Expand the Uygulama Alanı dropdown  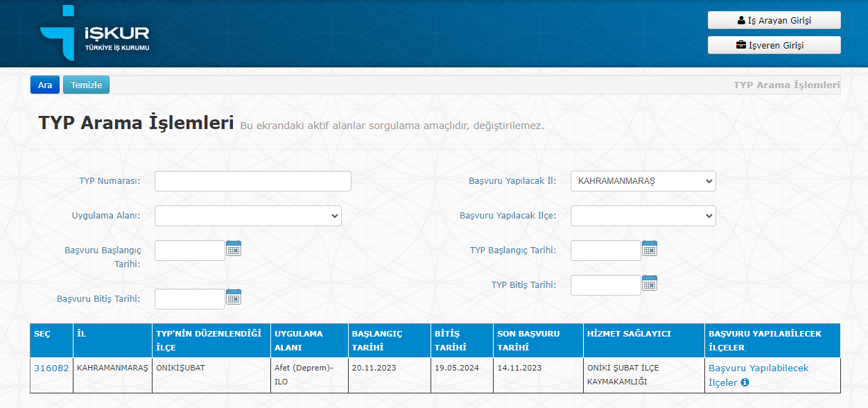(248, 216)
